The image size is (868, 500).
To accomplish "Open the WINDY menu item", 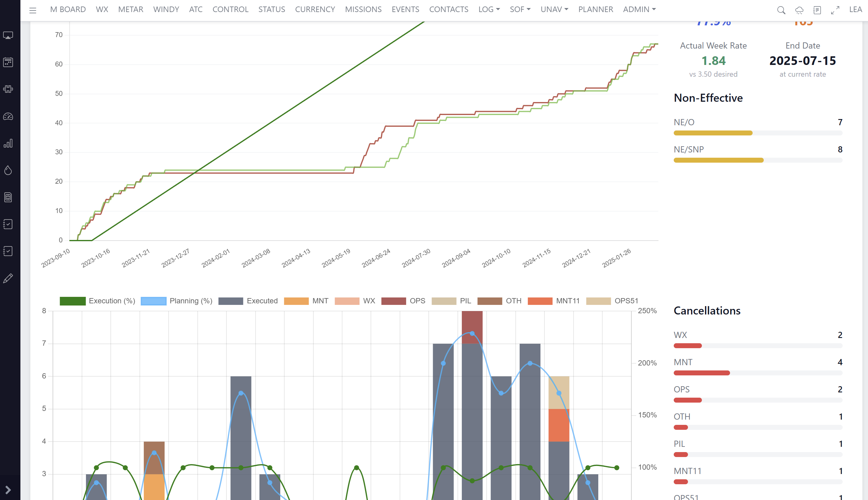I will click(x=166, y=9).
